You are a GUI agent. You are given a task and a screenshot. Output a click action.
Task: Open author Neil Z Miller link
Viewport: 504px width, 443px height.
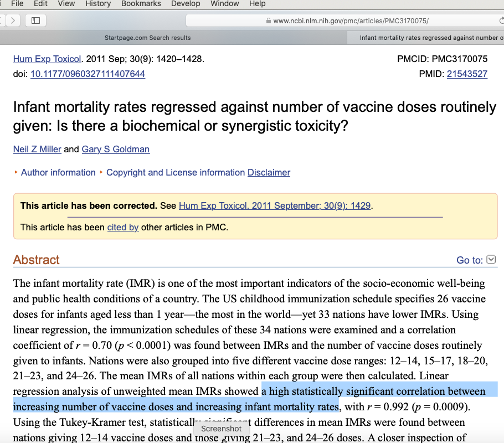[37, 149]
